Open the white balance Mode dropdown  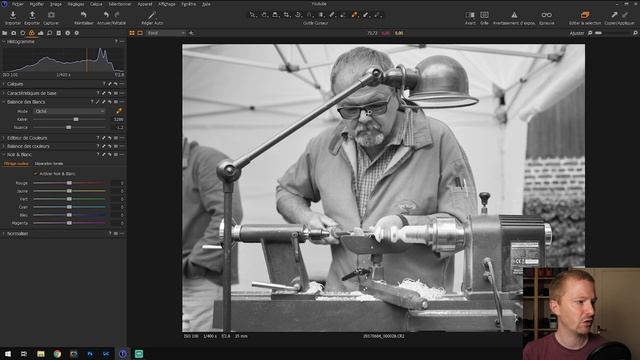[x=69, y=111]
